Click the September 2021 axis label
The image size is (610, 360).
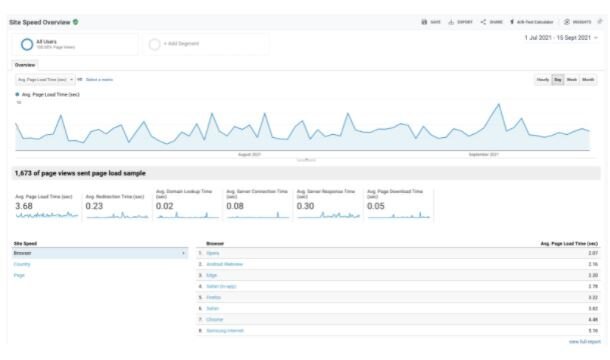[484, 155]
